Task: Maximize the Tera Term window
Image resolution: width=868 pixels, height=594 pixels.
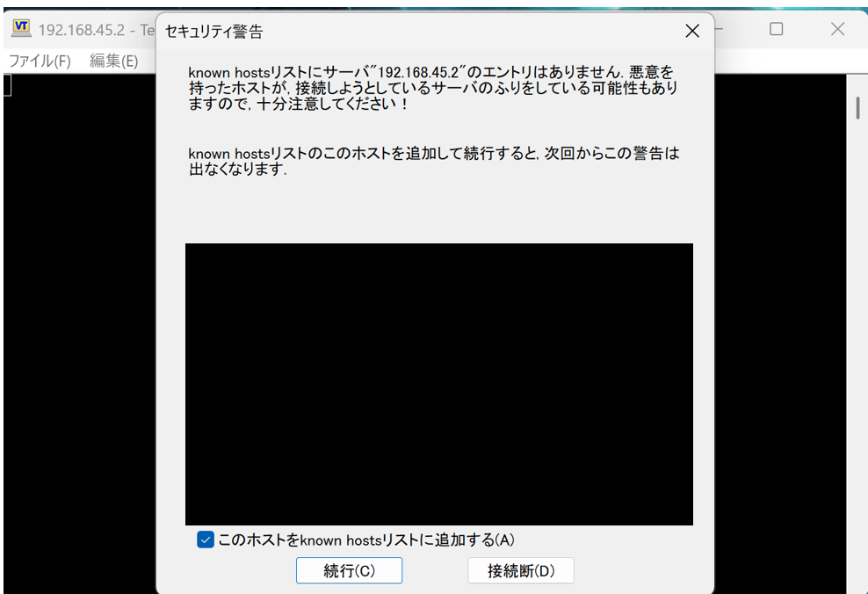Action: (x=776, y=29)
